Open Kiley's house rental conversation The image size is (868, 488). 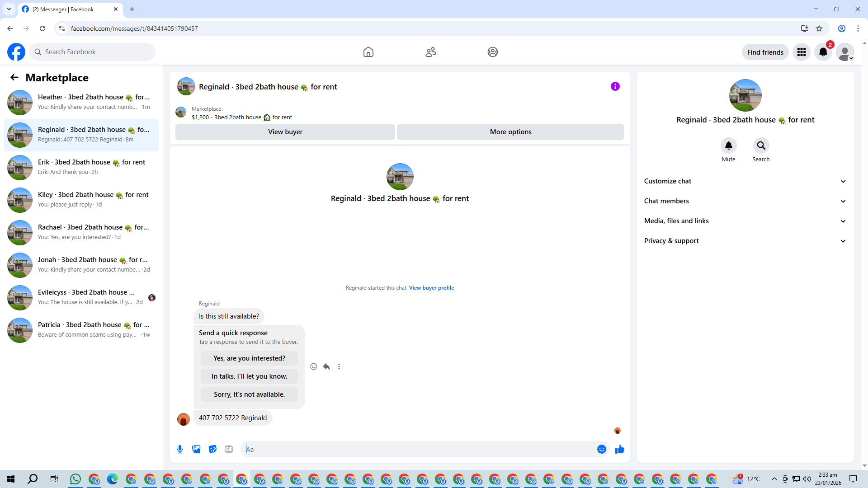81,200
